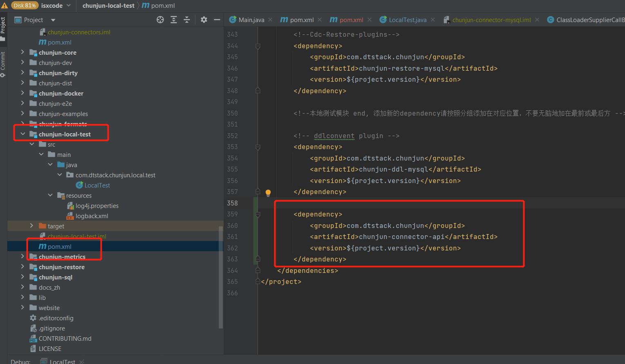The image size is (625, 364).
Task: Fold dependency block at line 359
Action: coord(258,214)
